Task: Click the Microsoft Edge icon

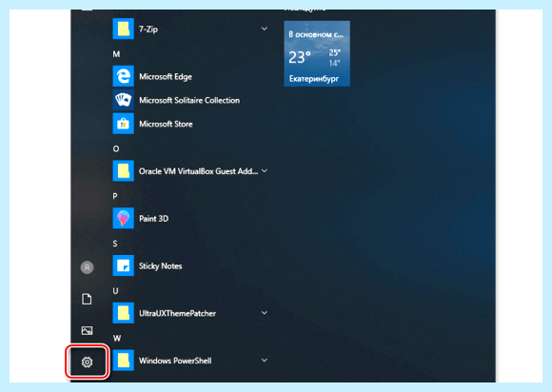Action: point(123,76)
